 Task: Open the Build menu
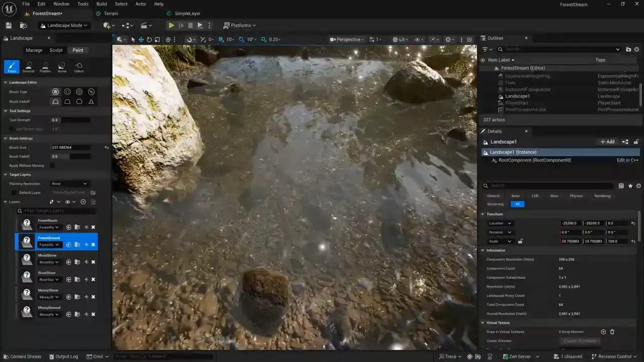coord(102,4)
